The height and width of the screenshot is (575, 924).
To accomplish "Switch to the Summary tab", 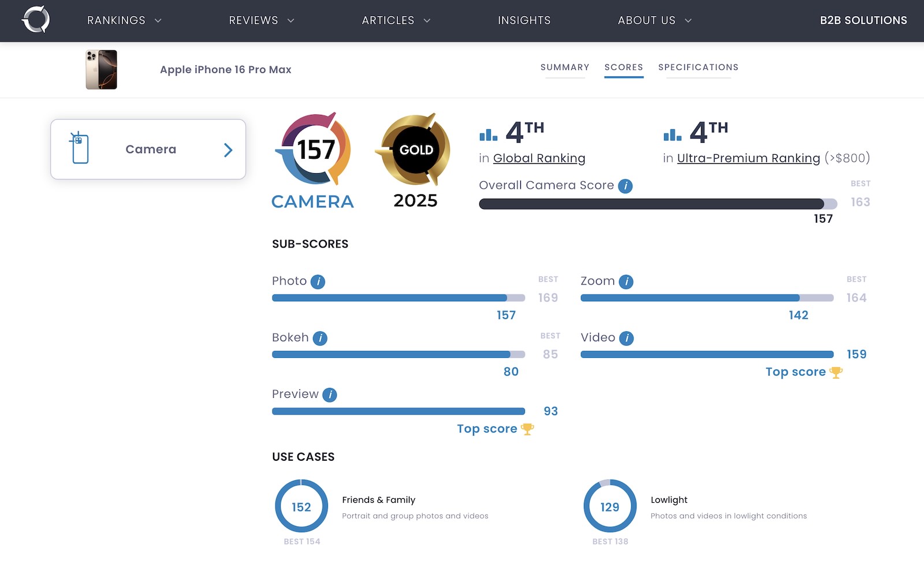I will (565, 68).
